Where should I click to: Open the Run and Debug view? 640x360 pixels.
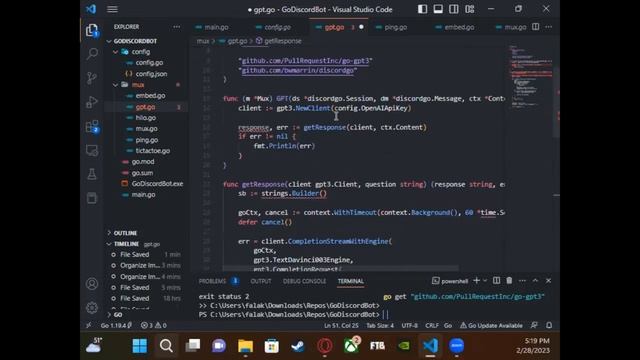pos(92,102)
